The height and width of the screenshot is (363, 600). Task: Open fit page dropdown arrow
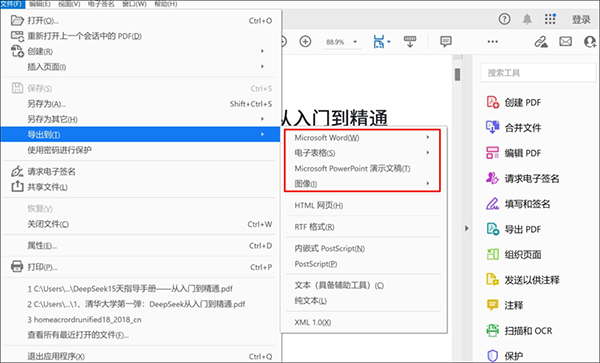coord(389,42)
